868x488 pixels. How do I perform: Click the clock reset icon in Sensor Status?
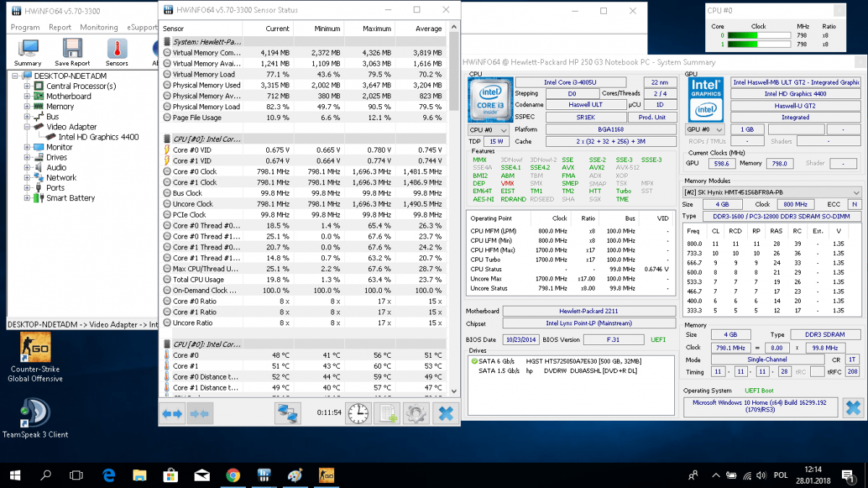pyautogui.click(x=357, y=414)
